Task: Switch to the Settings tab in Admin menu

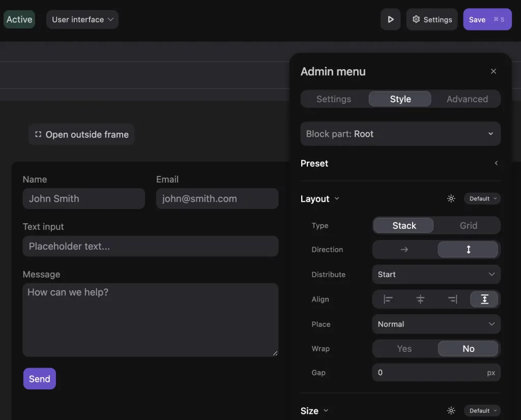Action: pos(334,99)
